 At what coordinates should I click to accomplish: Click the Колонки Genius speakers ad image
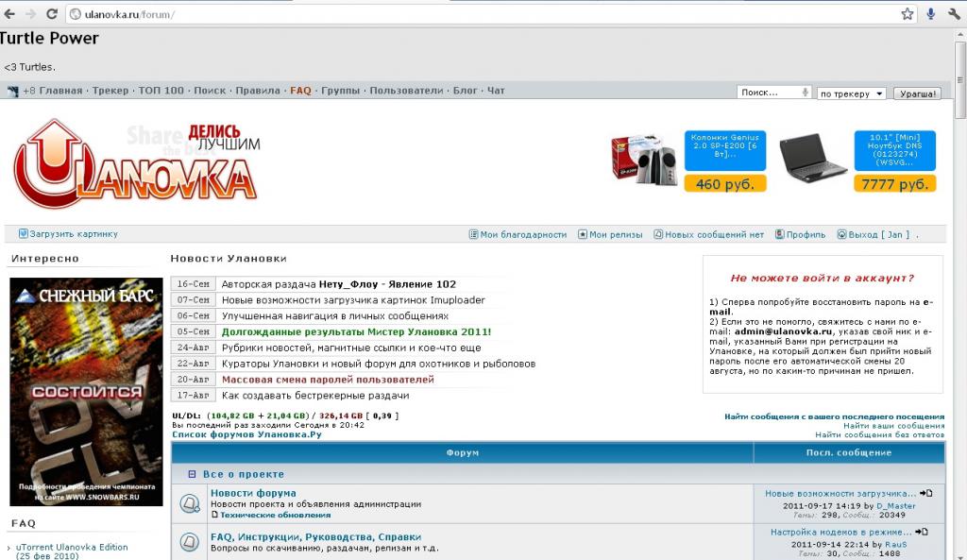[x=644, y=159]
